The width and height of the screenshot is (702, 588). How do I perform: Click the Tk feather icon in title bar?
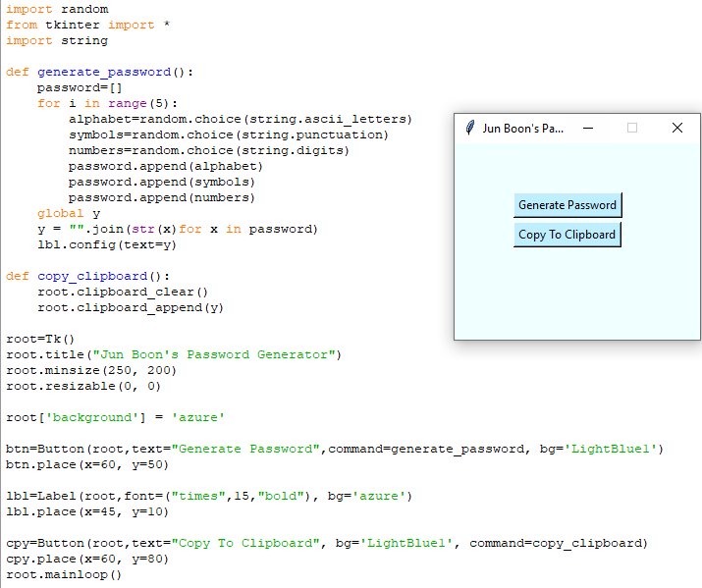470,128
